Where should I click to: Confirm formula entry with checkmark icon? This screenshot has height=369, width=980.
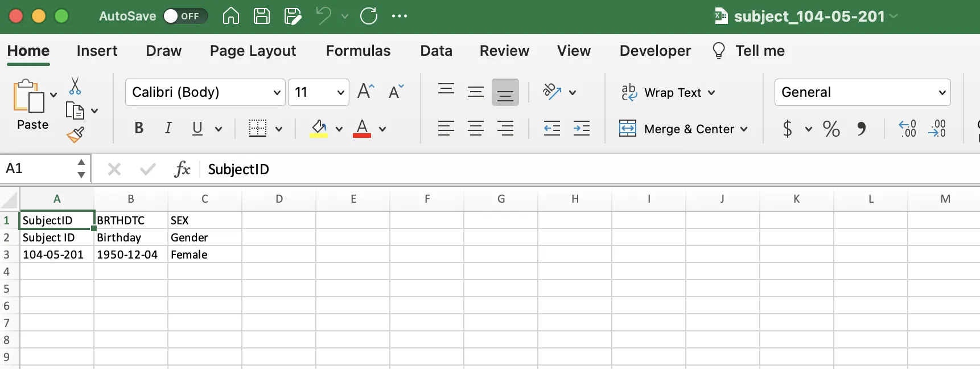[147, 169]
